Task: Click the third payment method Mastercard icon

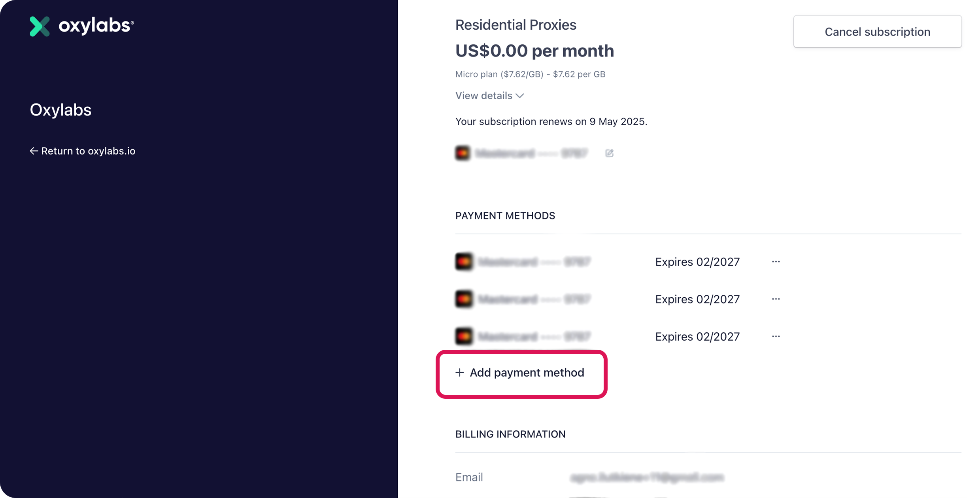Action: click(464, 336)
